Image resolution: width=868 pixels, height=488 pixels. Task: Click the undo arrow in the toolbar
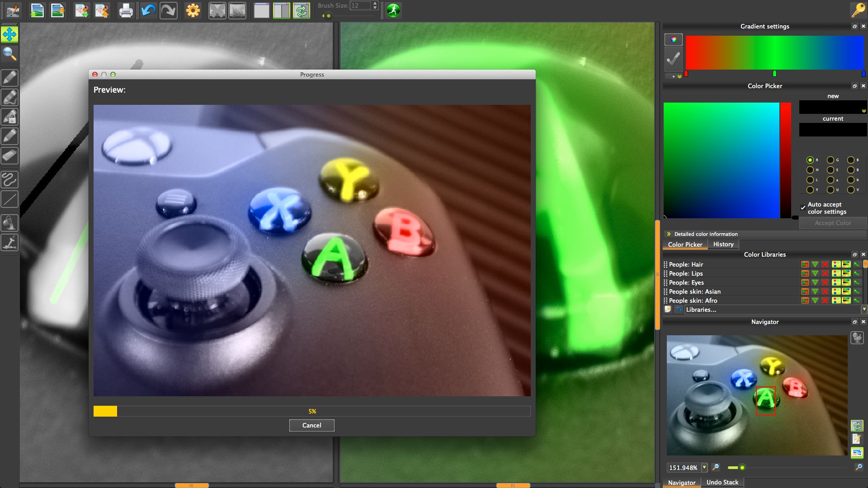(x=148, y=10)
